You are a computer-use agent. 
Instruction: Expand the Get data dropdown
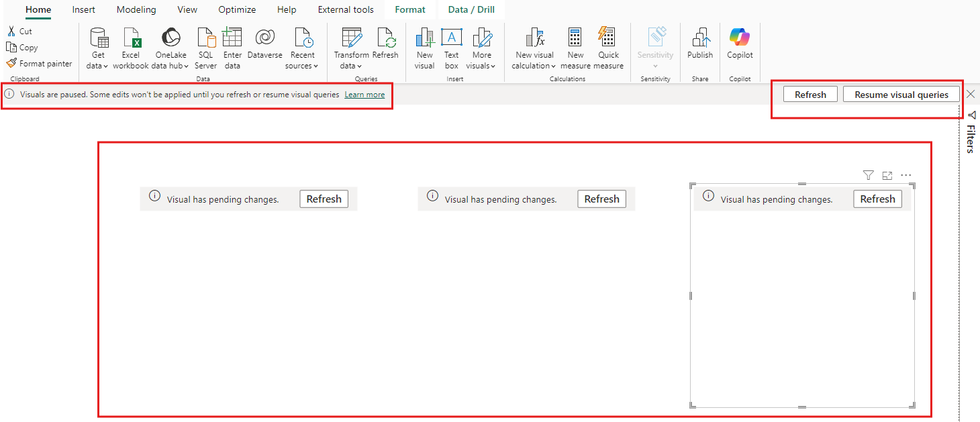(97, 66)
